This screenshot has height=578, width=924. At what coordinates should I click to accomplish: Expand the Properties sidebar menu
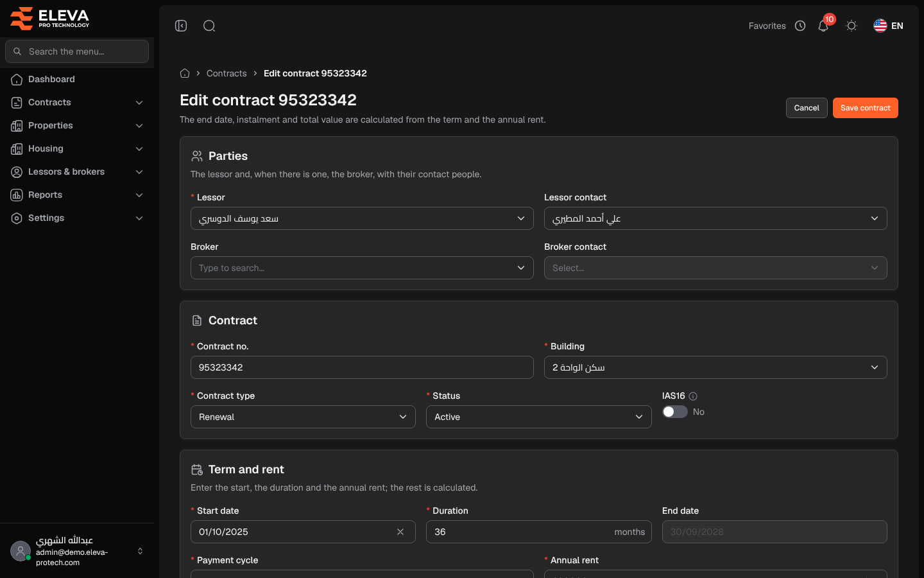[x=77, y=126]
